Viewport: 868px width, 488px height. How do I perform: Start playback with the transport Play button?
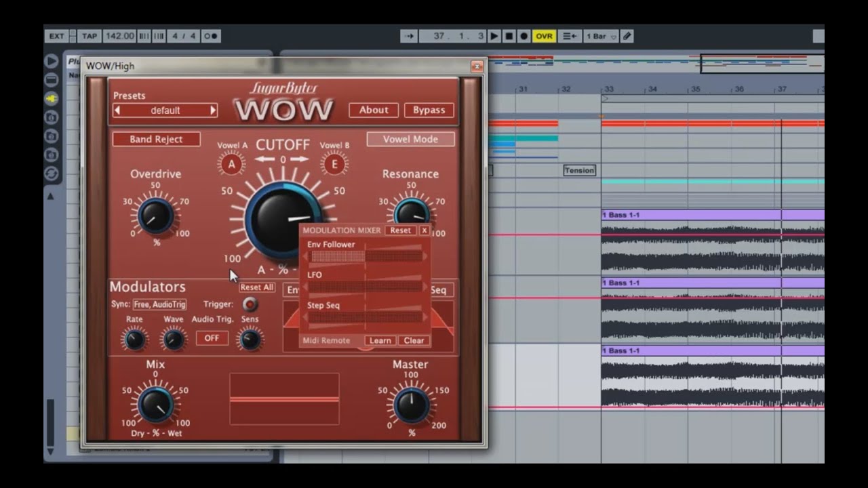(x=494, y=36)
